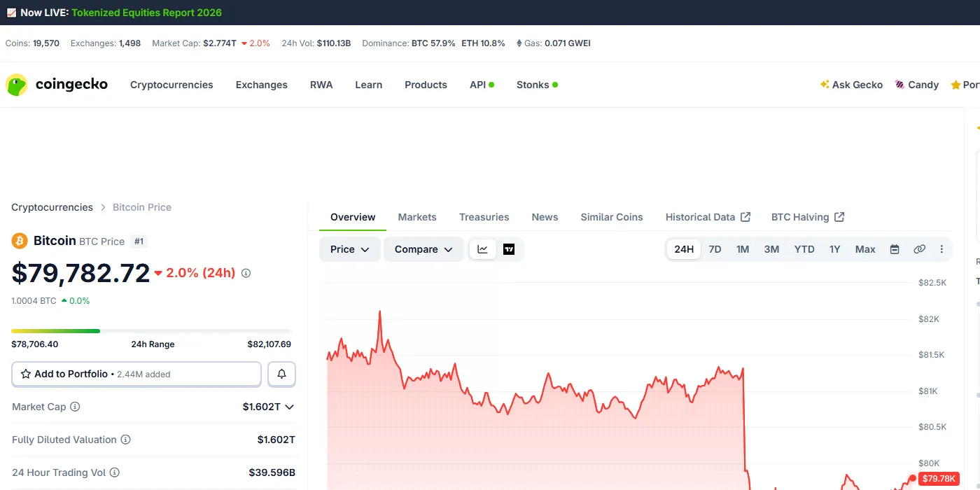The image size is (980, 490).
Task: Select the 1Y chart range
Action: click(835, 249)
